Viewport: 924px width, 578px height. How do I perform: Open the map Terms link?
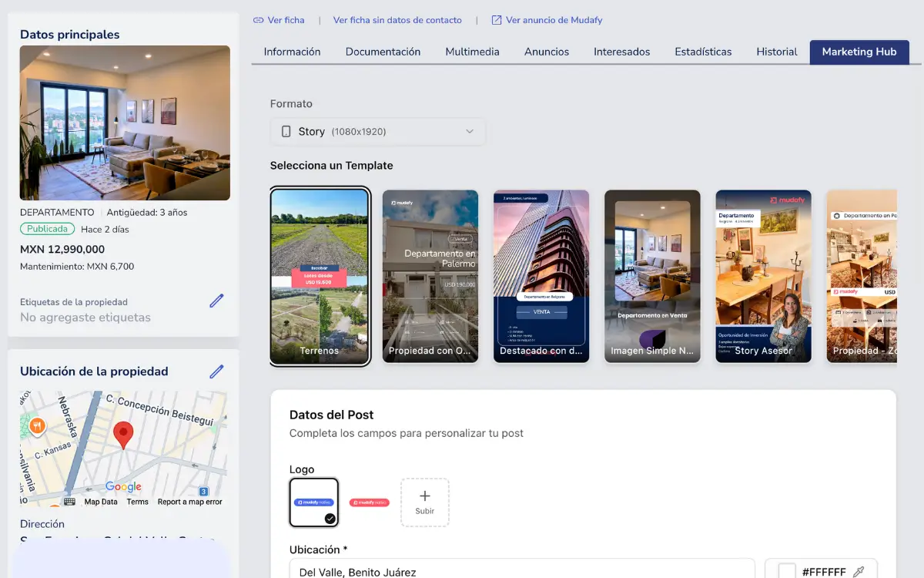tap(138, 502)
